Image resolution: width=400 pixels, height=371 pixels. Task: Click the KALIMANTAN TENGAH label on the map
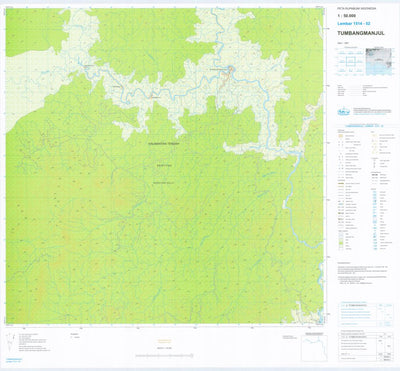pos(164,144)
